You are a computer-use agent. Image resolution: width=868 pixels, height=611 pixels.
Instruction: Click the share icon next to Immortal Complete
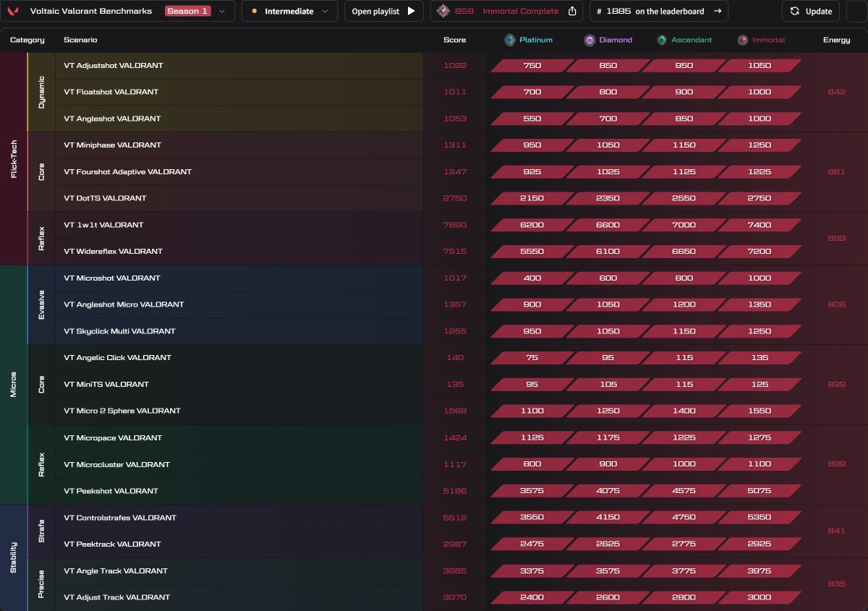[572, 11]
